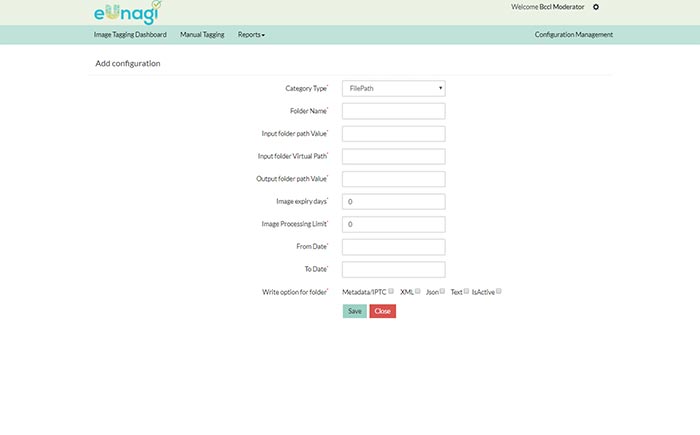This screenshot has height=435, width=700.
Task: Click the Image expiry days field
Action: coord(393,201)
